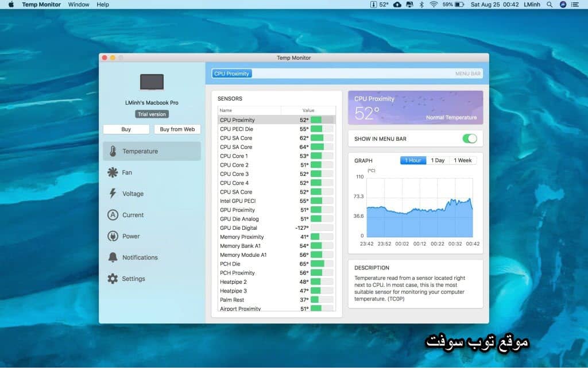Open the Wi-Fi menu bar icon
This screenshot has height=370, width=588.
click(x=434, y=5)
